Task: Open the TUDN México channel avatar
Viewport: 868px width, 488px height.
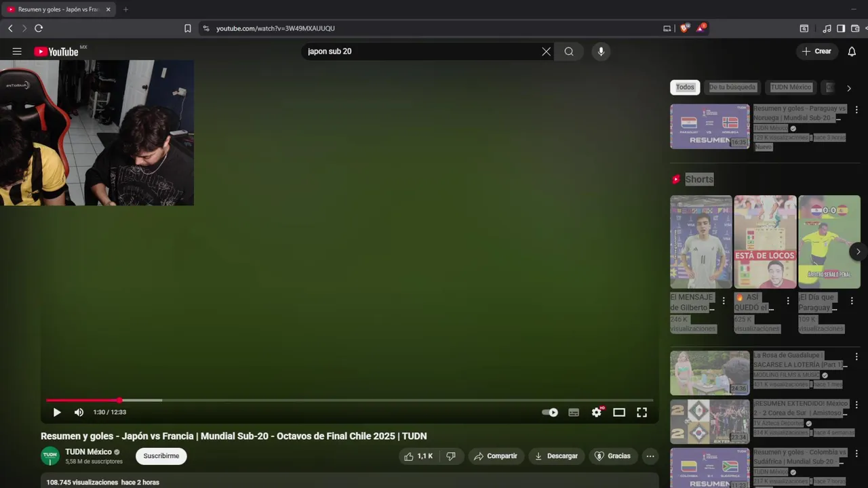Action: tap(50, 456)
